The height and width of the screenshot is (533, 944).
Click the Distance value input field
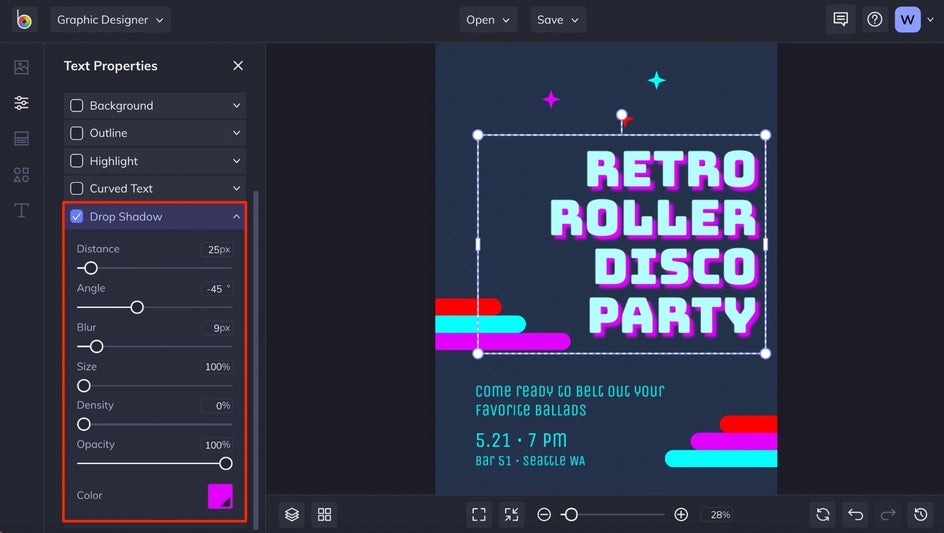coord(218,250)
